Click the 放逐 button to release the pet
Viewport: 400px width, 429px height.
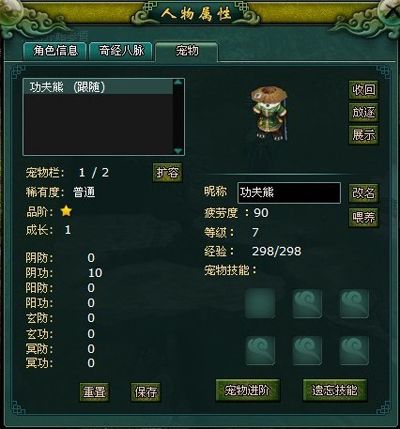[x=364, y=112]
